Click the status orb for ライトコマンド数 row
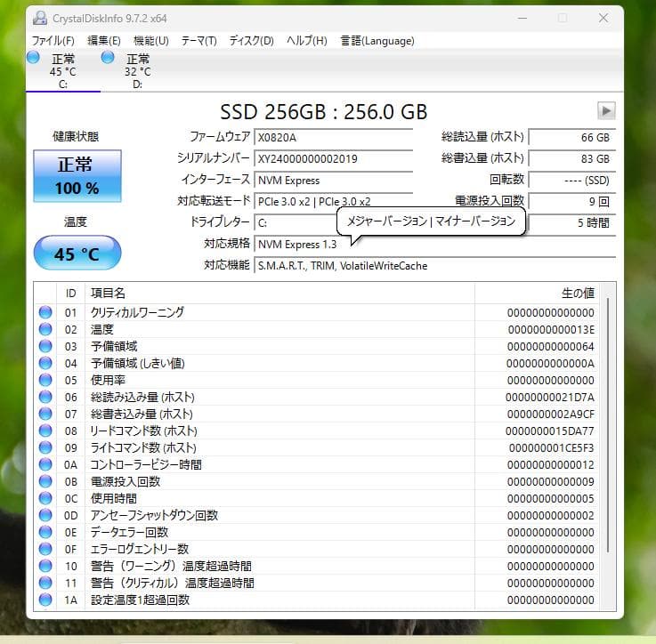Viewport: 656px width, 644px height. 45,447
